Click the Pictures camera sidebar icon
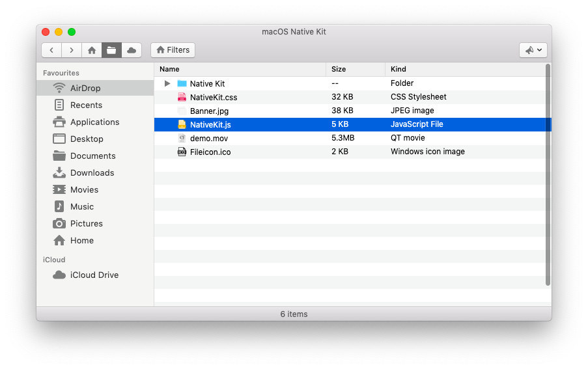Viewport: 588px width, 369px height. tap(59, 224)
